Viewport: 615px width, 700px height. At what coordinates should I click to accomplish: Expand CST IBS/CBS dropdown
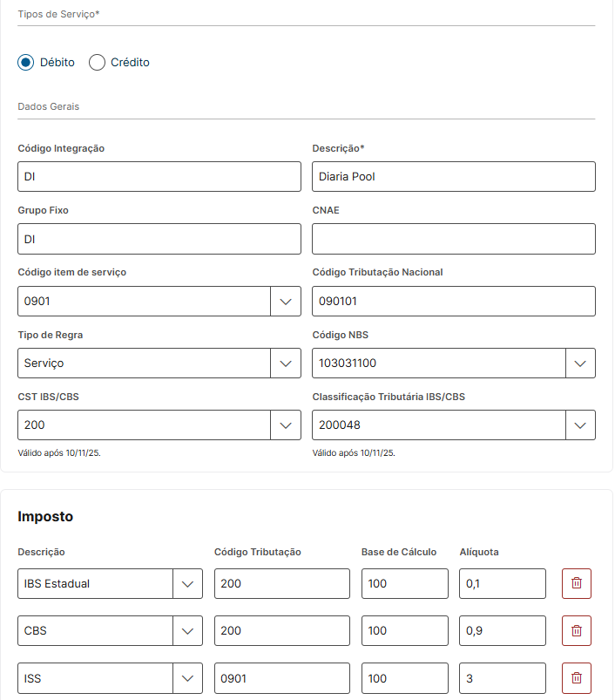pyautogui.click(x=285, y=425)
